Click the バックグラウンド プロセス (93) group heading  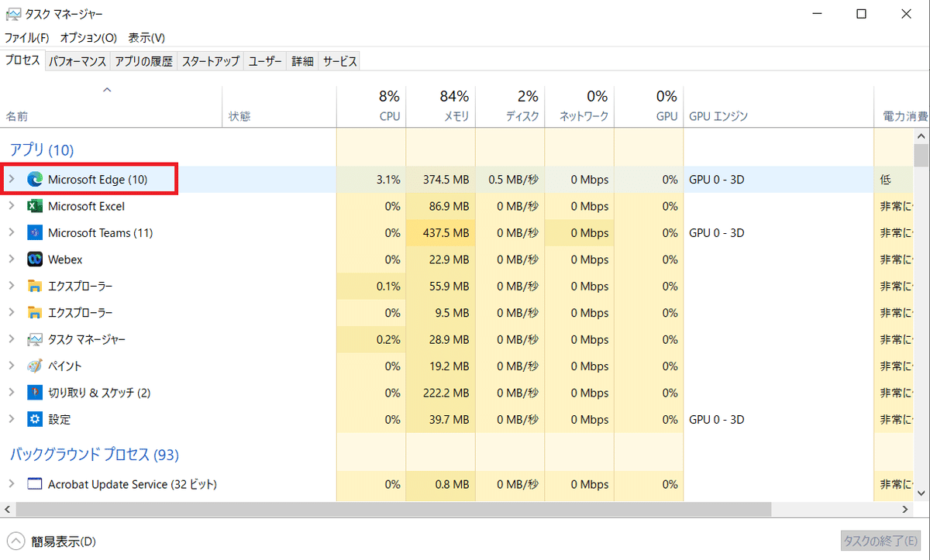point(95,455)
